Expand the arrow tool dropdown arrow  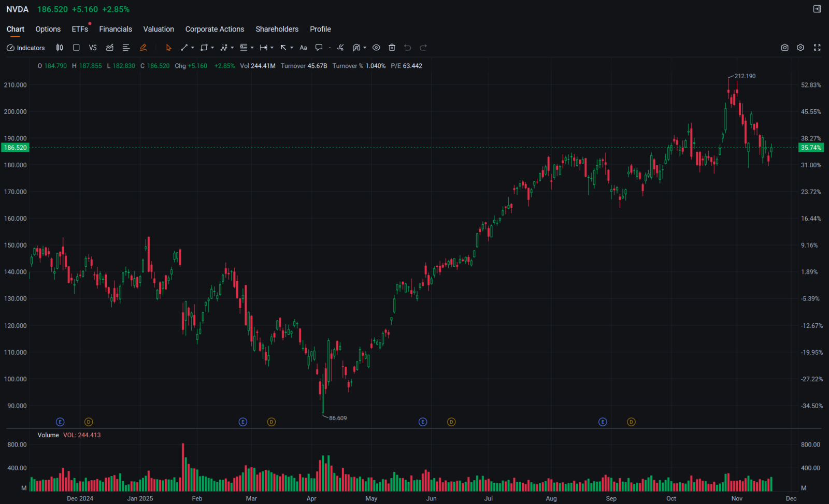coord(292,48)
